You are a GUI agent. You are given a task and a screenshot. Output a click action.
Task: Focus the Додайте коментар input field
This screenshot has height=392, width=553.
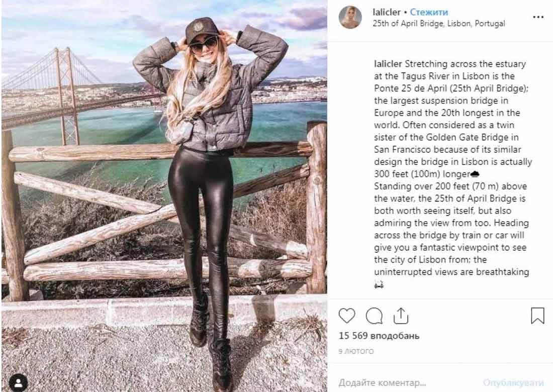(x=406, y=382)
